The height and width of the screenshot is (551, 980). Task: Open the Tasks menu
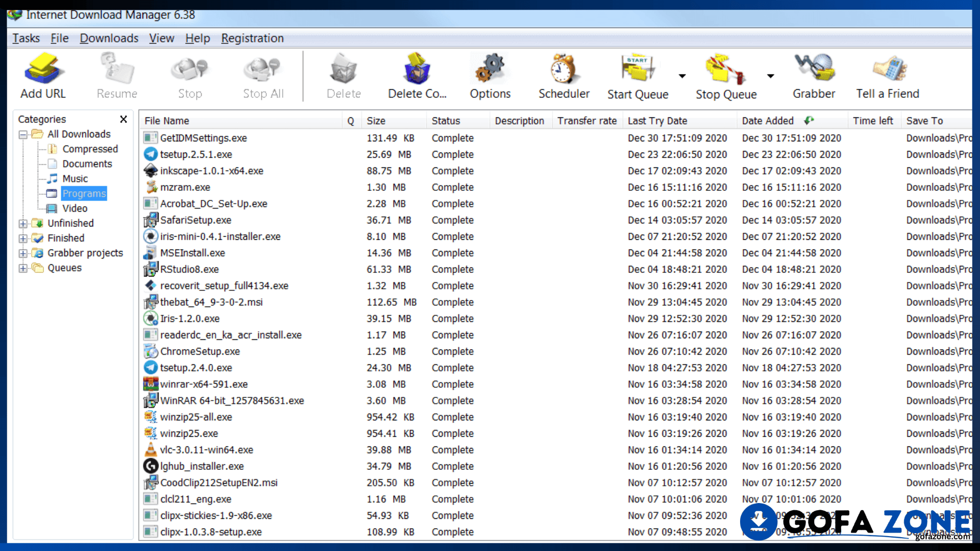26,38
